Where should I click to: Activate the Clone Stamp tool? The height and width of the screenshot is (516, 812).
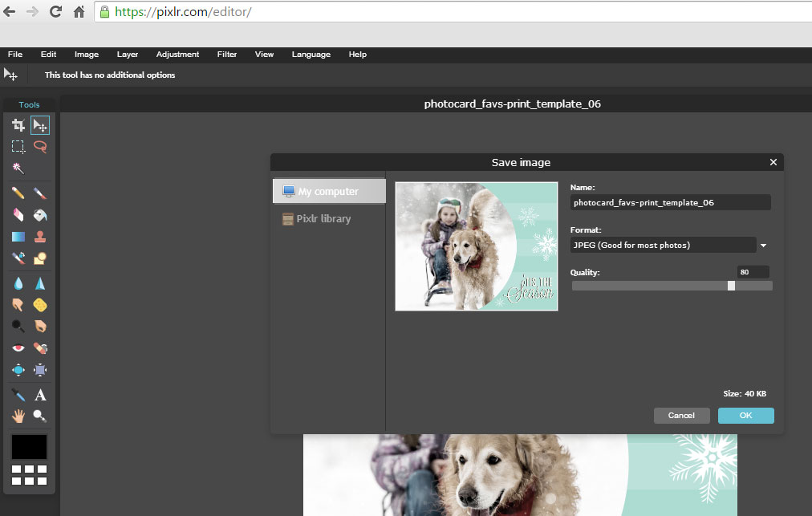(40, 237)
